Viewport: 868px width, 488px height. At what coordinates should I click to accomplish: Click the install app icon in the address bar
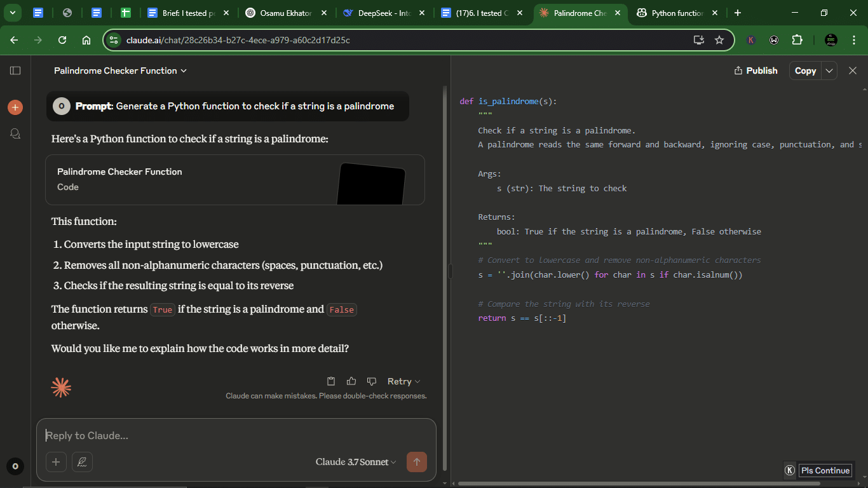coord(699,40)
